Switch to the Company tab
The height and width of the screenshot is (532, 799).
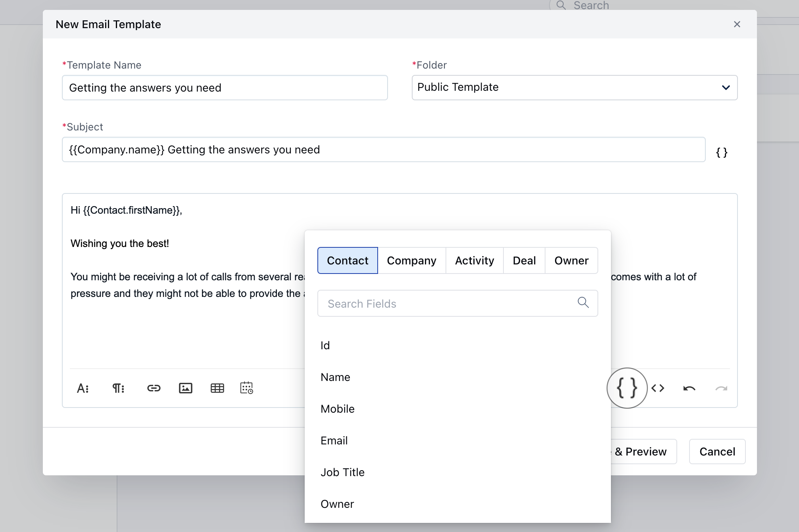coord(411,260)
